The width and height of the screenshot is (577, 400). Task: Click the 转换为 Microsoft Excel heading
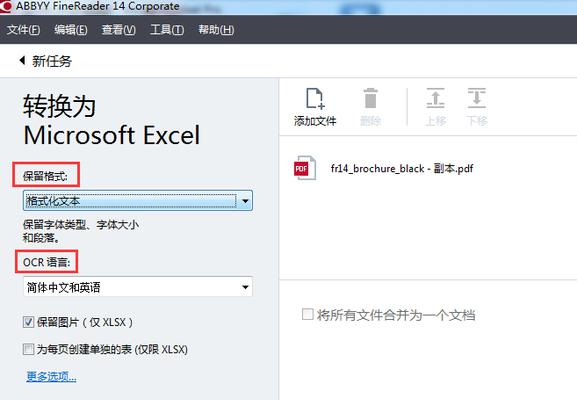coord(111,120)
